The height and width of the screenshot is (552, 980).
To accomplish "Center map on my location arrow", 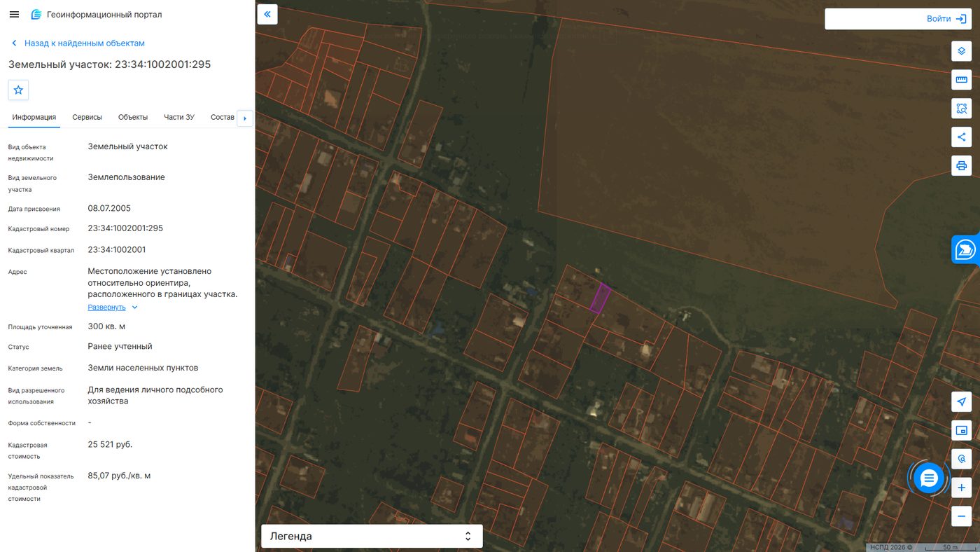I will pos(961,401).
